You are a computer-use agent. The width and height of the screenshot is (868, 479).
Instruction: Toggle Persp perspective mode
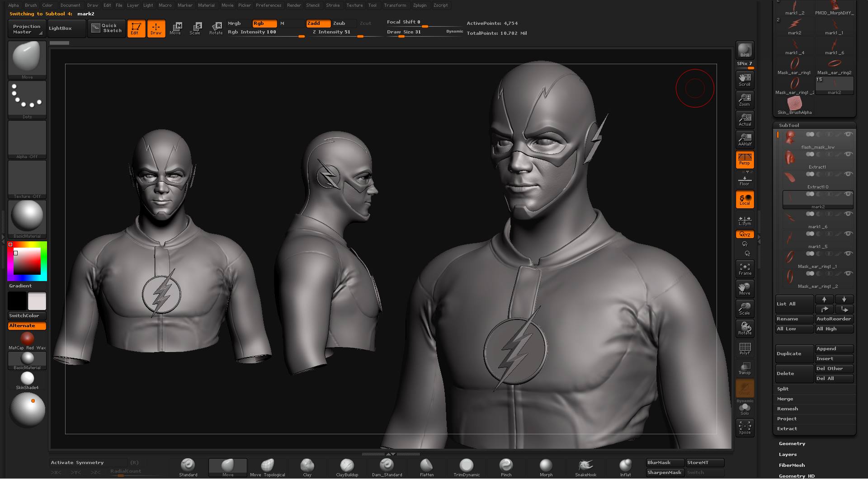pos(745,159)
